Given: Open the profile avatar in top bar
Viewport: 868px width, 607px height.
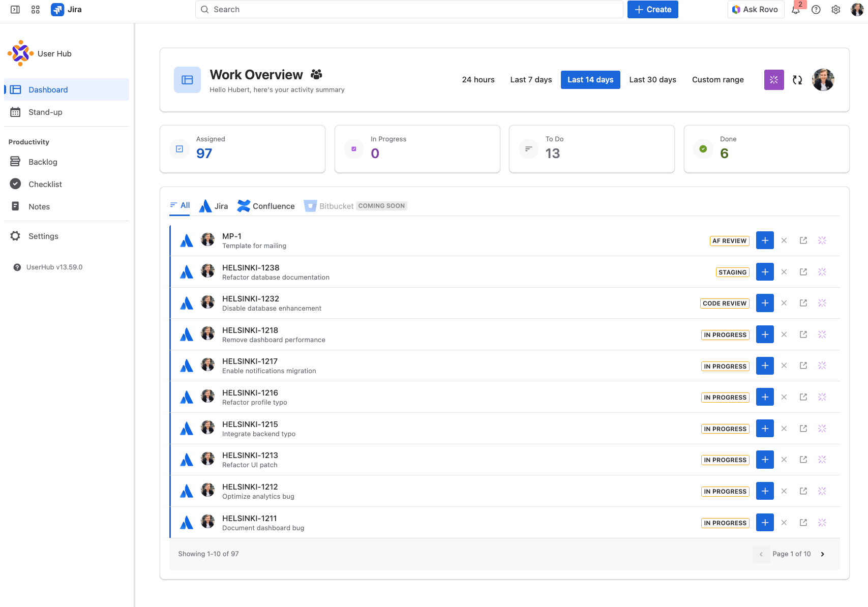Looking at the screenshot, I should click(857, 10).
